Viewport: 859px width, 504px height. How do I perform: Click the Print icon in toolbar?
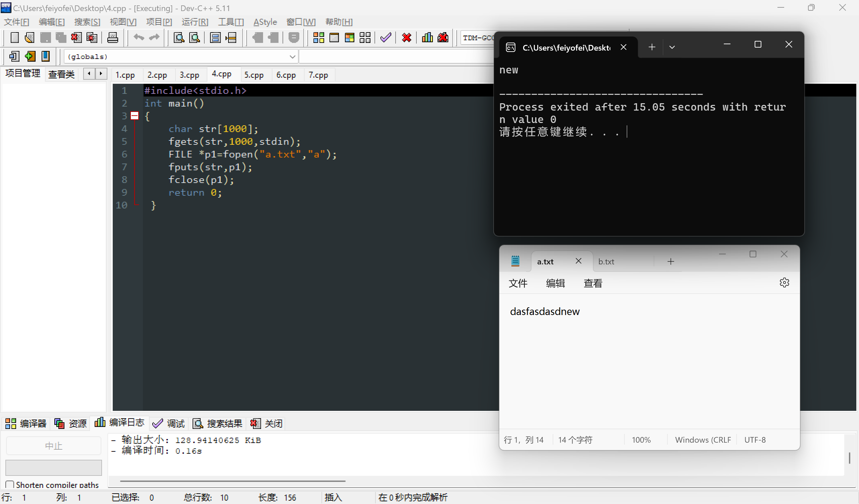pyautogui.click(x=112, y=38)
